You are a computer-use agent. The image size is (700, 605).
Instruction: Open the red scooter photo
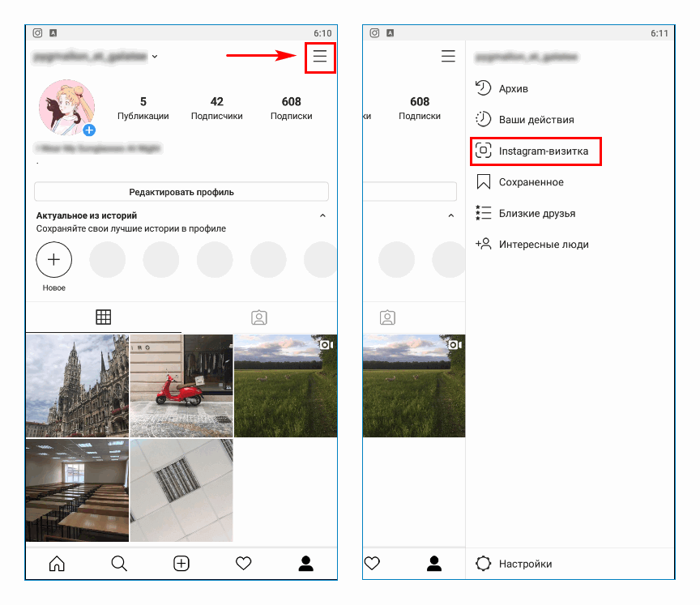click(181, 386)
